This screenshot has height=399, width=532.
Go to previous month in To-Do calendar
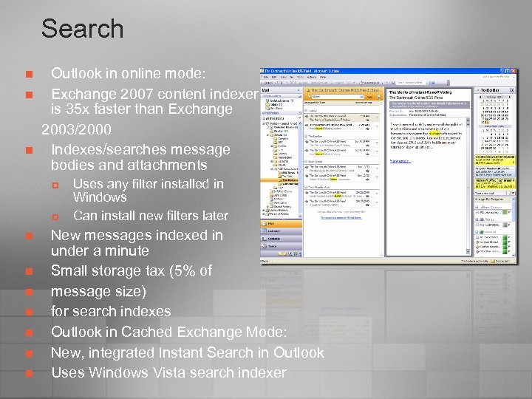tap(480, 97)
